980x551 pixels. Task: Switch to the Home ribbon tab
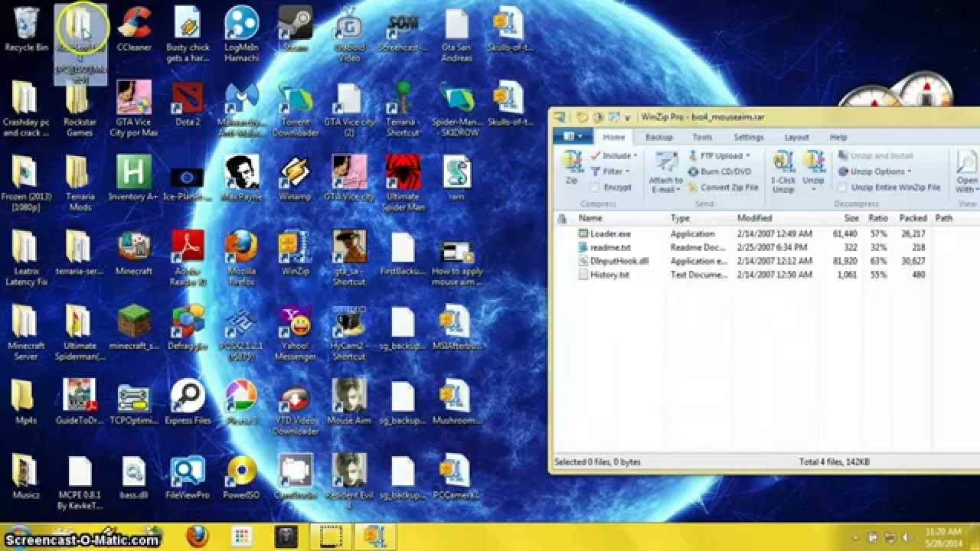coord(614,138)
